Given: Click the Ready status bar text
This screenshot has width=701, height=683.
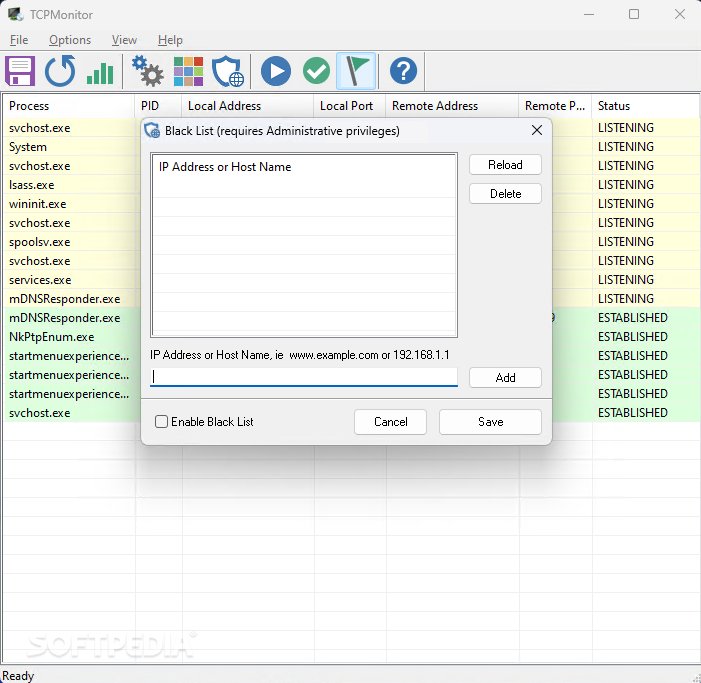Looking at the screenshot, I should (x=18, y=675).
